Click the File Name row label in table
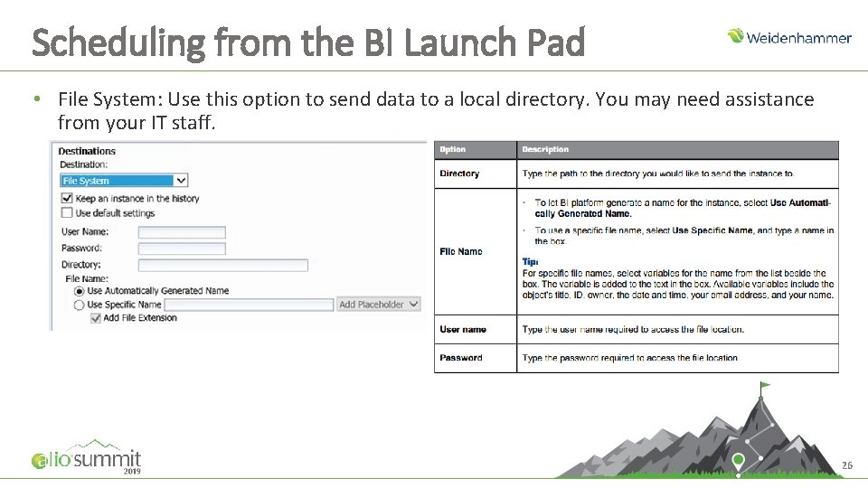Image resolution: width=868 pixels, height=488 pixels. point(461,252)
